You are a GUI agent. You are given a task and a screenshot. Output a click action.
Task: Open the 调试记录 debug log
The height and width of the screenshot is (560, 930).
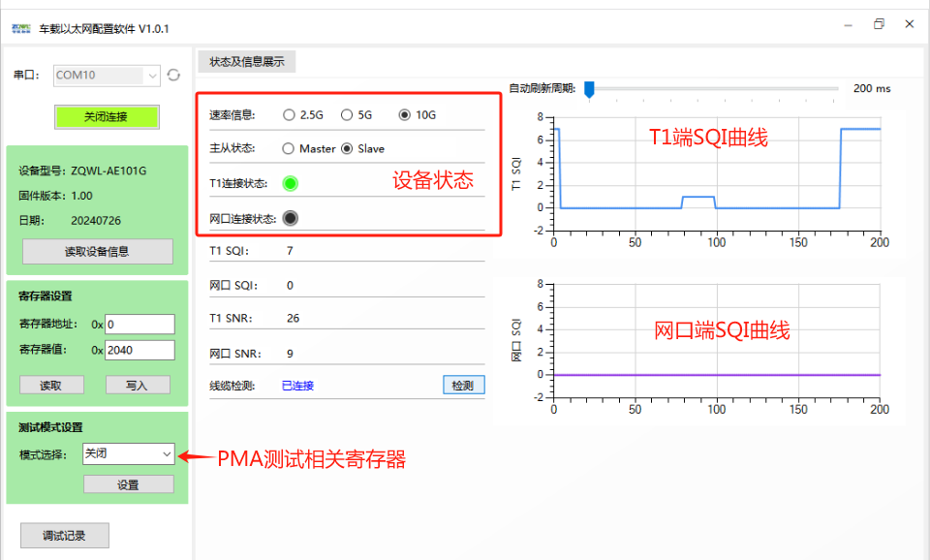[64, 536]
